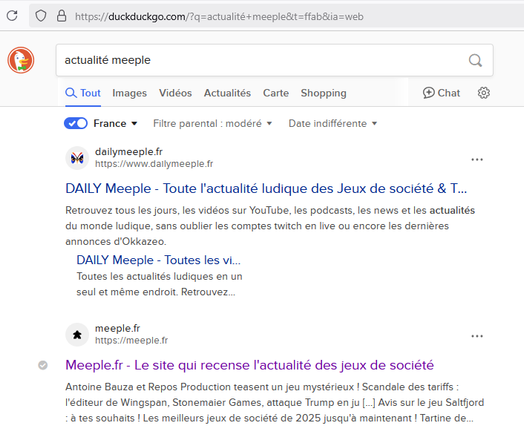Click the grey checkmark beside Meeple.fr result

43,365
